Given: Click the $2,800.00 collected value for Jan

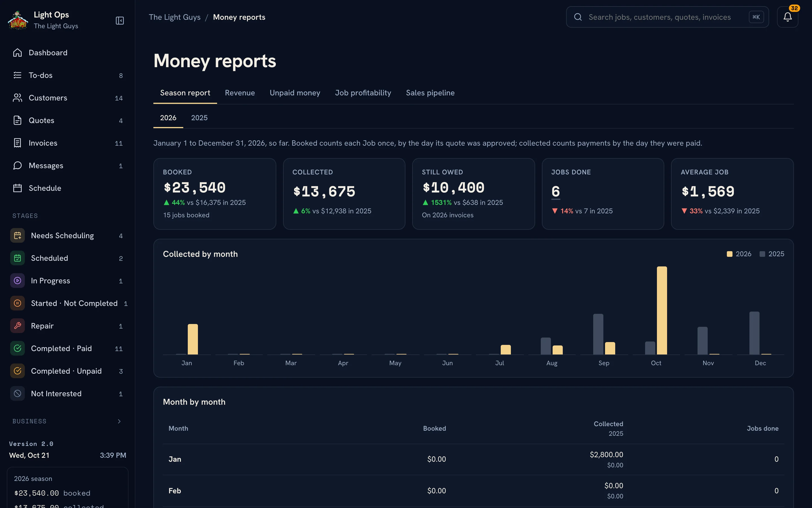Looking at the screenshot, I should tap(606, 455).
